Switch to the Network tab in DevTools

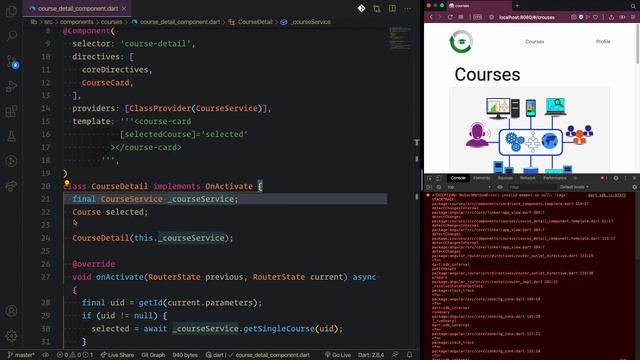pyautogui.click(x=527, y=178)
